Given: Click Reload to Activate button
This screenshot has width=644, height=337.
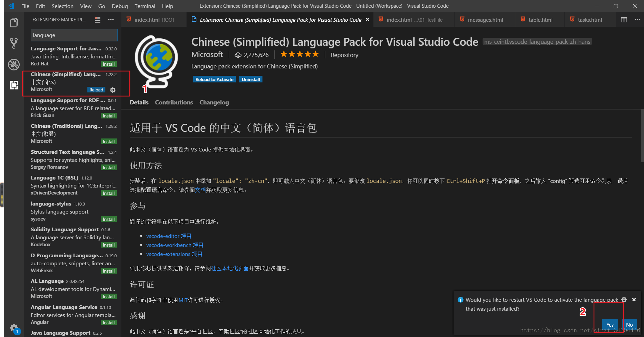Looking at the screenshot, I should pyautogui.click(x=214, y=79).
